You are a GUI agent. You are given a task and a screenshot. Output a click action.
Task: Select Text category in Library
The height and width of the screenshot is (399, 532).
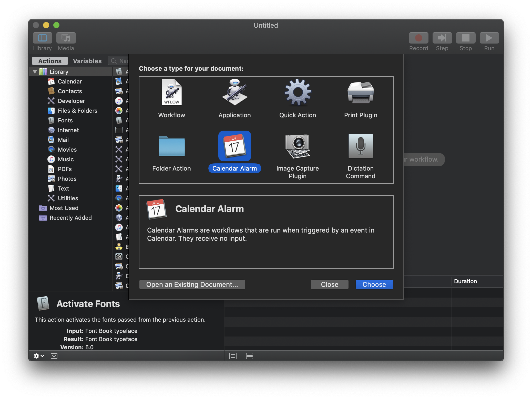click(70, 188)
